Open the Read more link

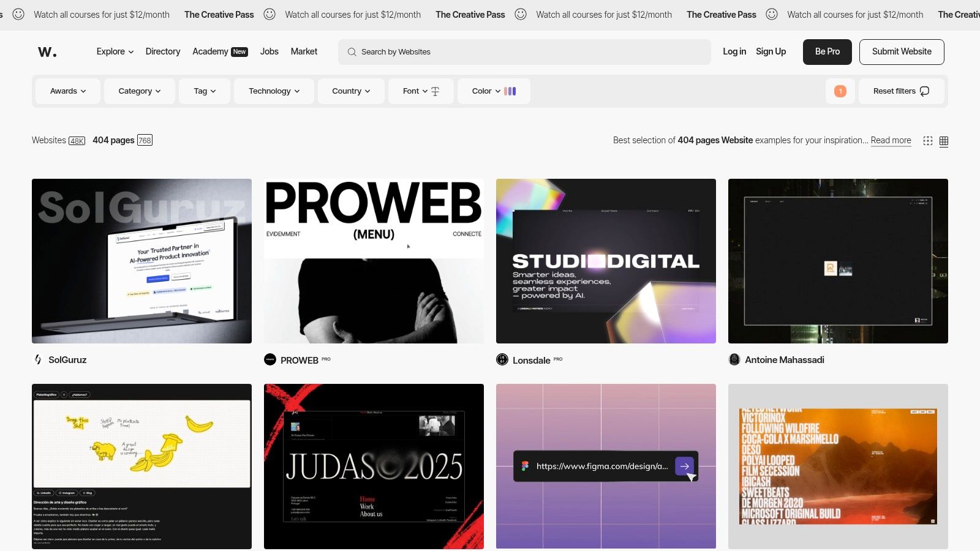point(891,140)
